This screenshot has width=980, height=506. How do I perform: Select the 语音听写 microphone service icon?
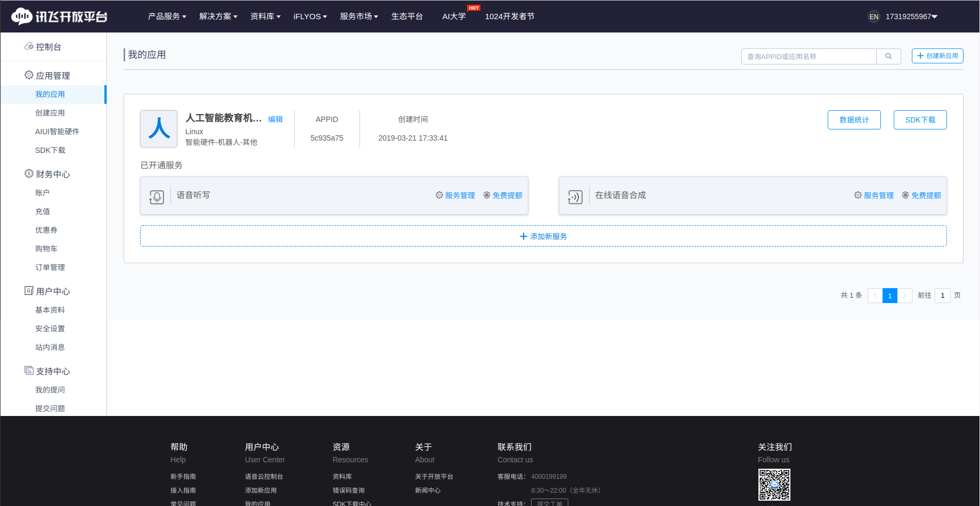coord(156,196)
